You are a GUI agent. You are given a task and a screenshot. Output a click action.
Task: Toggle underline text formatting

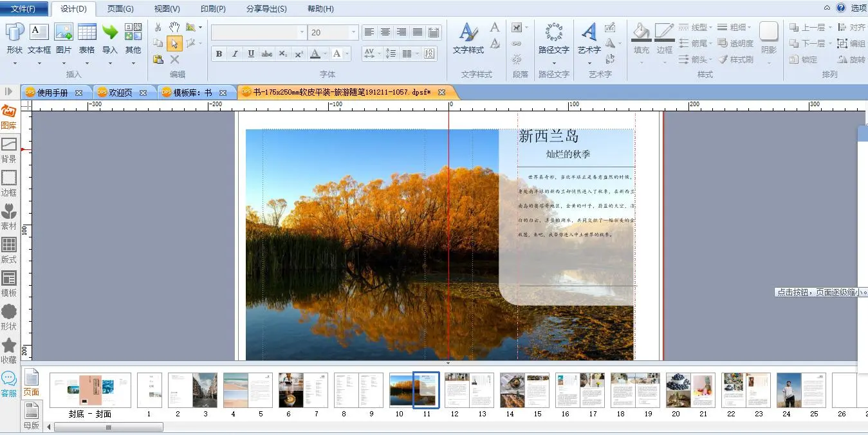pyautogui.click(x=251, y=54)
